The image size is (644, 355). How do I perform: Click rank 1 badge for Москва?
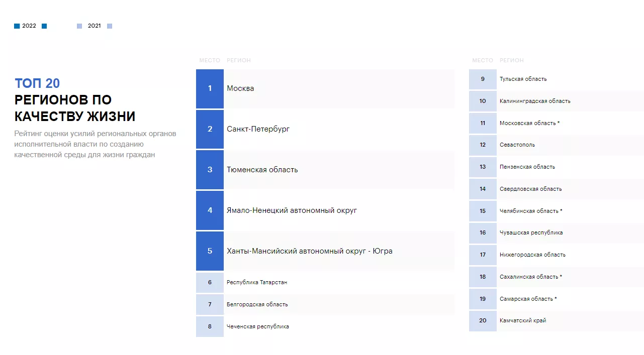[210, 88]
